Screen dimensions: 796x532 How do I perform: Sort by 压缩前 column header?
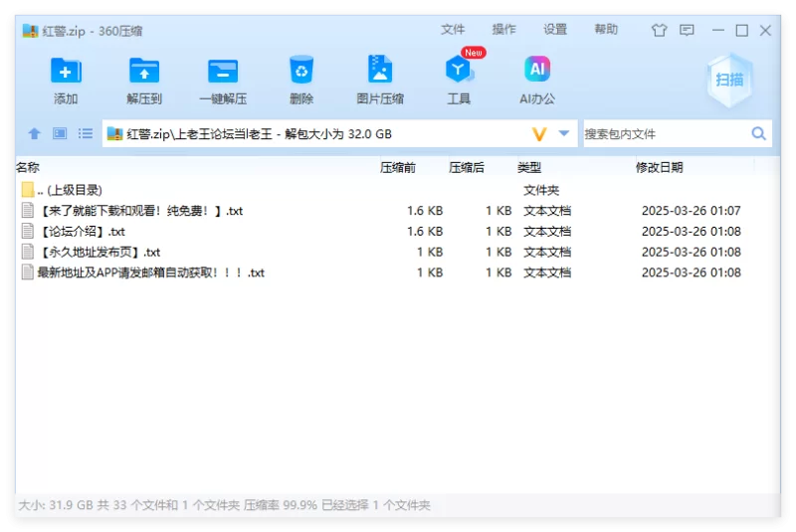point(398,167)
